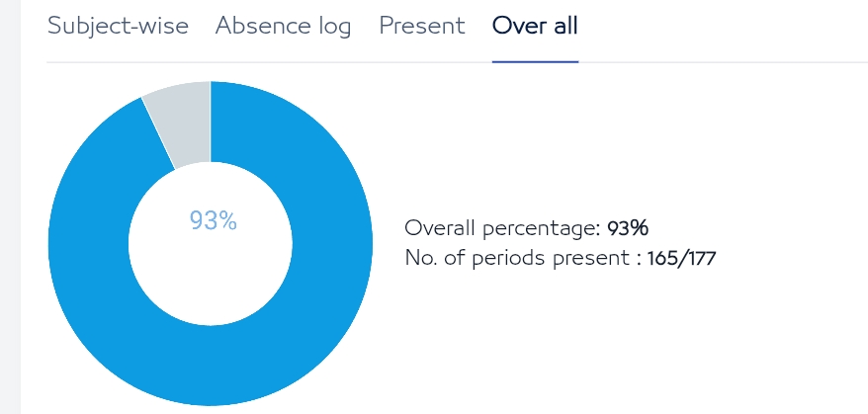Select the Present tab
Image resolution: width=868 pixels, height=414 pixels.
[421, 26]
